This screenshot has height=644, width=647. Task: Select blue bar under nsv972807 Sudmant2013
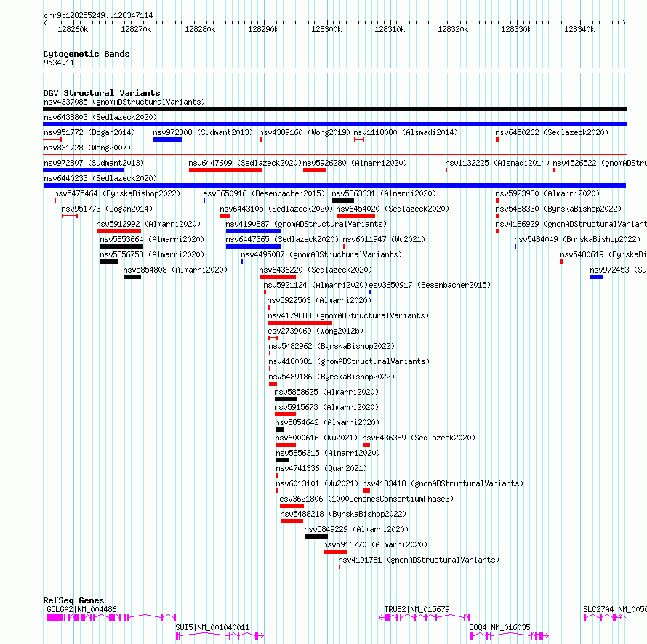[x=84, y=170]
